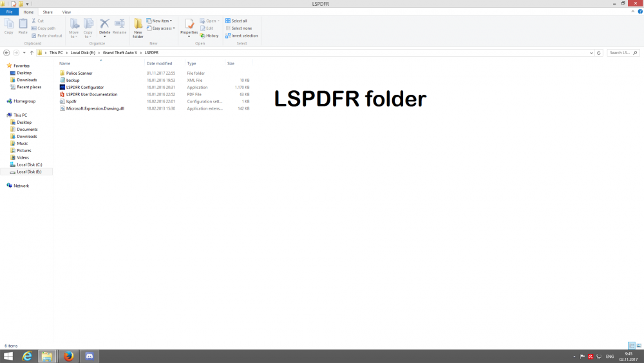644x363 pixels.
Task: Click the Copy button in the Clipboard group
Action: click(8, 26)
